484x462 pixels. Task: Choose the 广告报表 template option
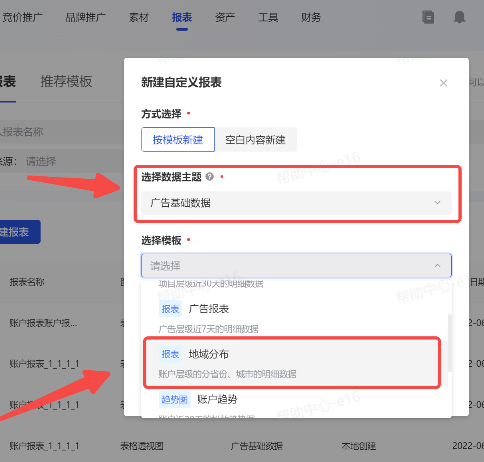[294, 318]
